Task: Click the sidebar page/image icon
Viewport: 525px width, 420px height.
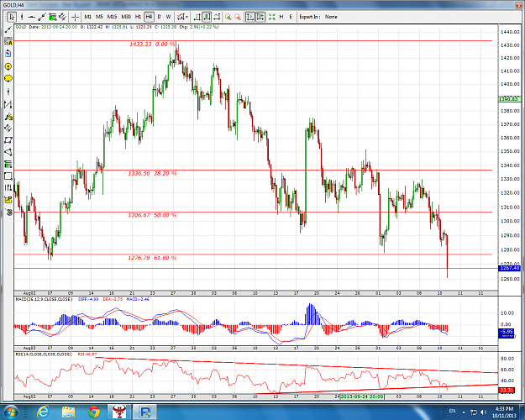Action: coord(8,54)
